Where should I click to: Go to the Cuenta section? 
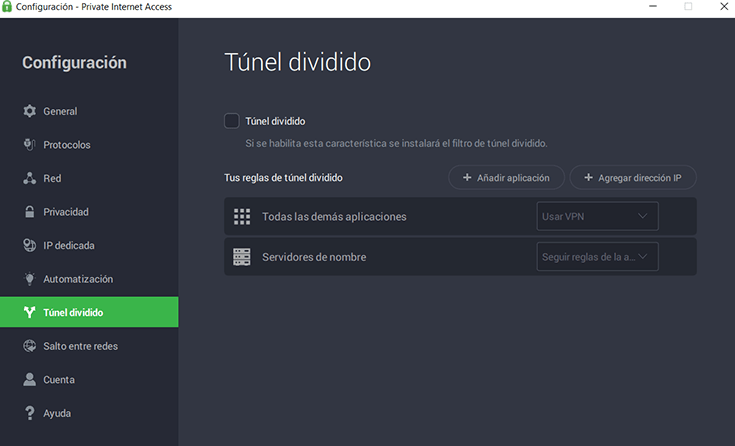[x=89, y=379]
